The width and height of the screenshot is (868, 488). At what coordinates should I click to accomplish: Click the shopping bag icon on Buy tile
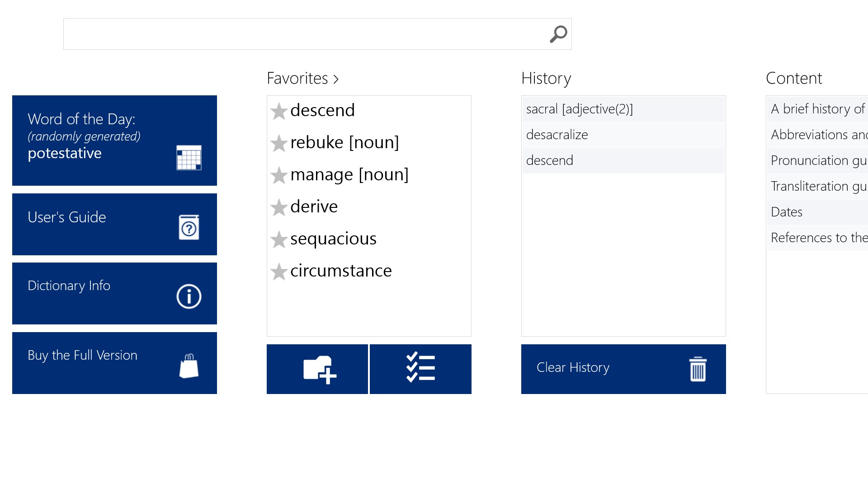[189, 366]
